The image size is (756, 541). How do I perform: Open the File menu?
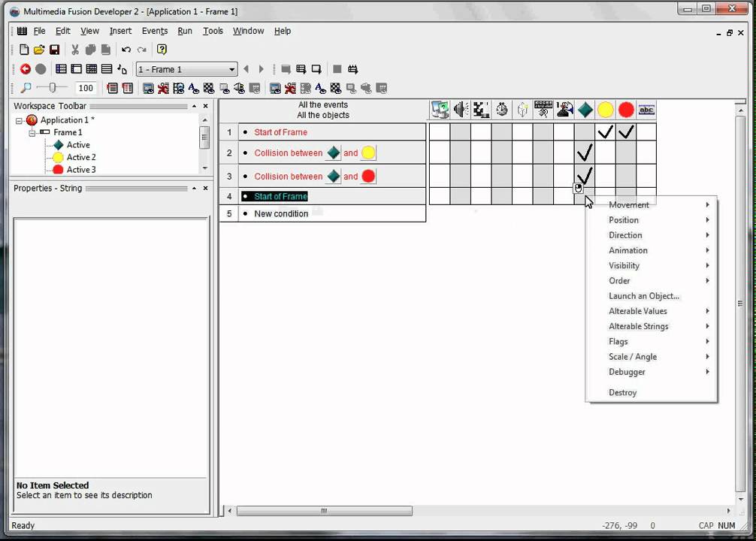pos(40,31)
